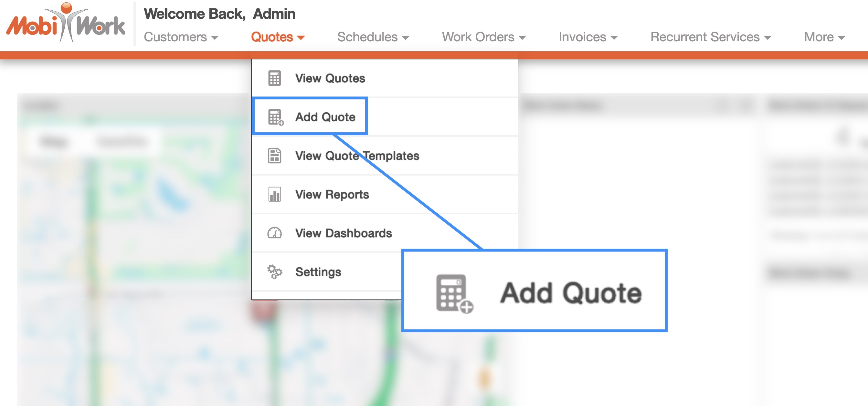Click the Settings gears icon
The image size is (868, 406).
point(274,272)
